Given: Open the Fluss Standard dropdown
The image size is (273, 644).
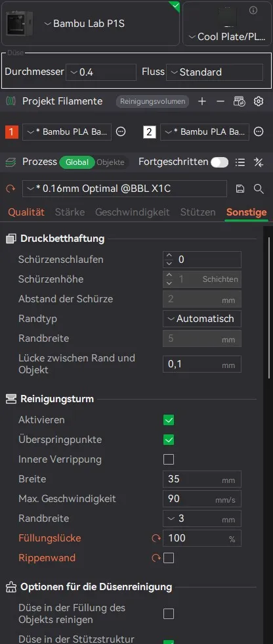Looking at the screenshot, I should click(x=215, y=72).
